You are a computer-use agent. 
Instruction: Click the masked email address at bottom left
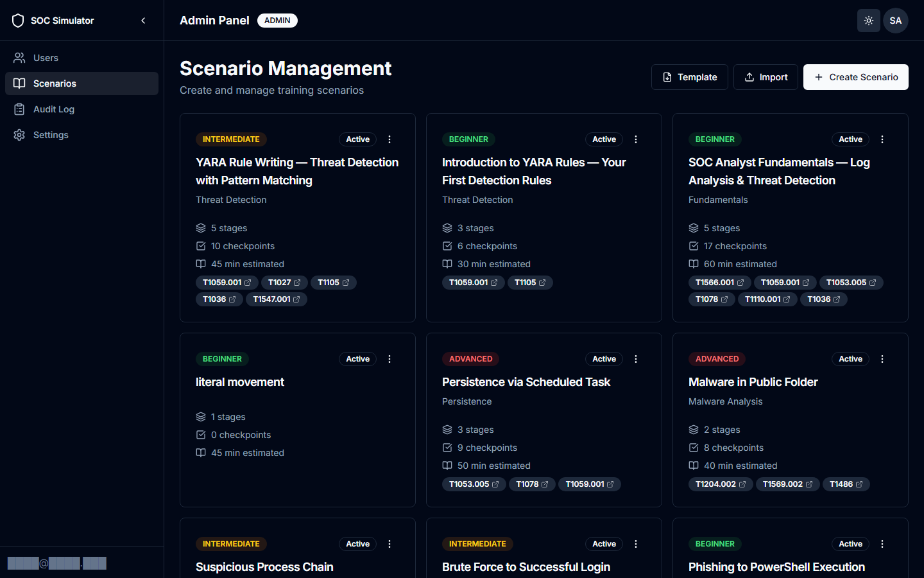point(56,563)
